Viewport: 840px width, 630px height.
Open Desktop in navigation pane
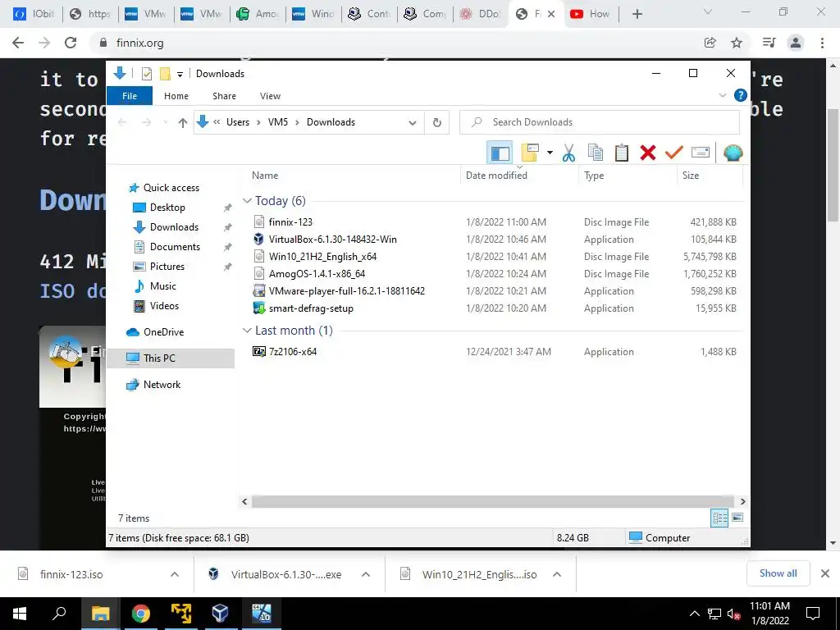167,208
